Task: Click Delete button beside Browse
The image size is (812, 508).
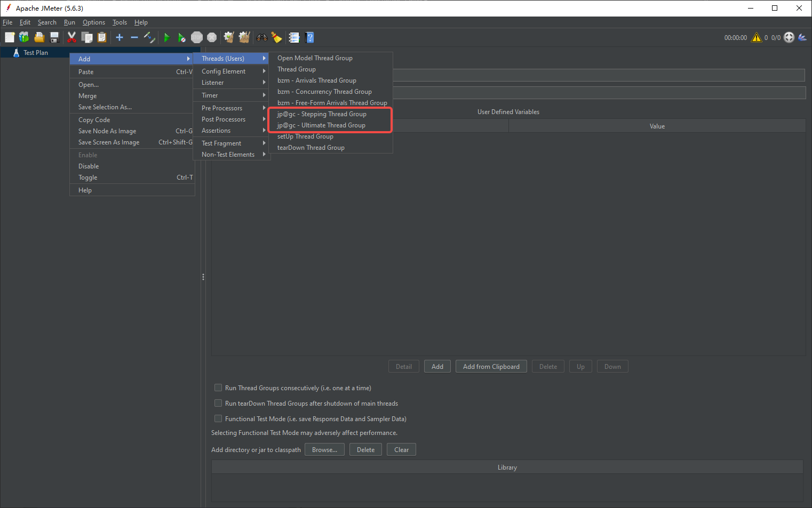Action: pyautogui.click(x=365, y=450)
